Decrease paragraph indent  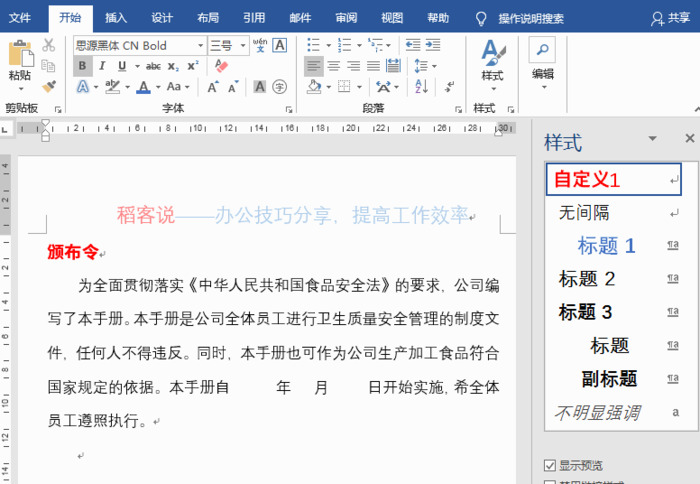[x=413, y=45]
